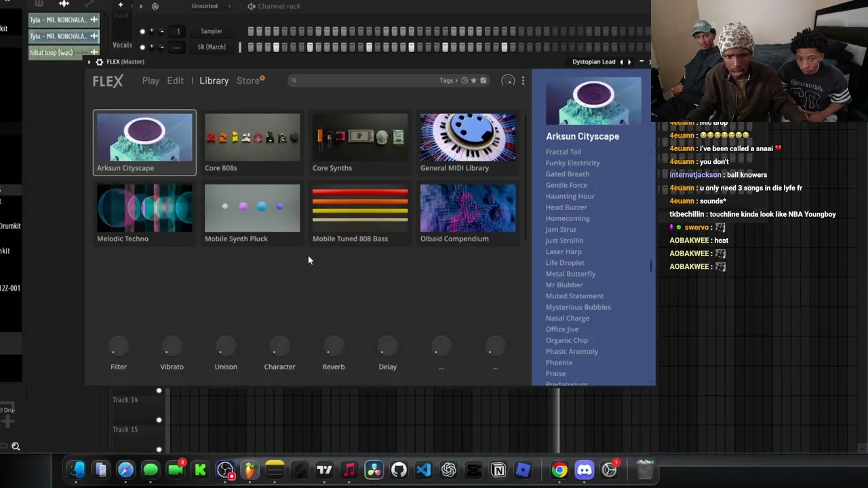Image resolution: width=868 pixels, height=488 pixels.
Task: Switch to OBS in the Dock
Action: point(225,470)
